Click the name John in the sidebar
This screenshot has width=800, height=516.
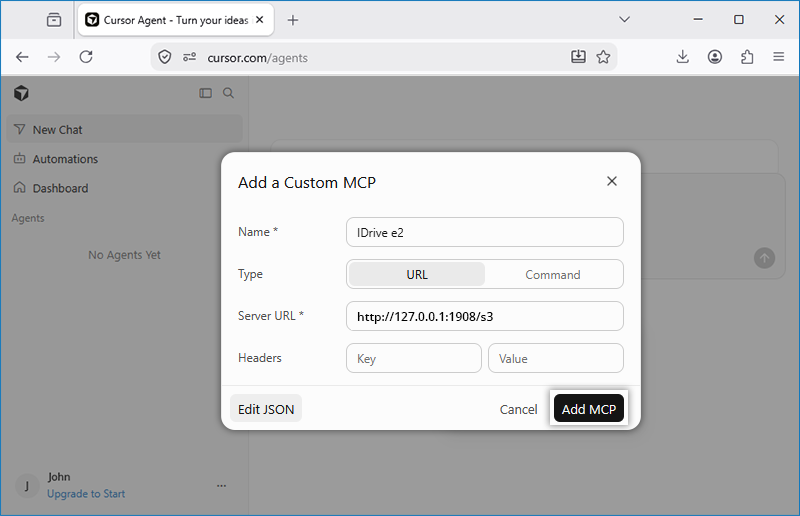coord(59,477)
